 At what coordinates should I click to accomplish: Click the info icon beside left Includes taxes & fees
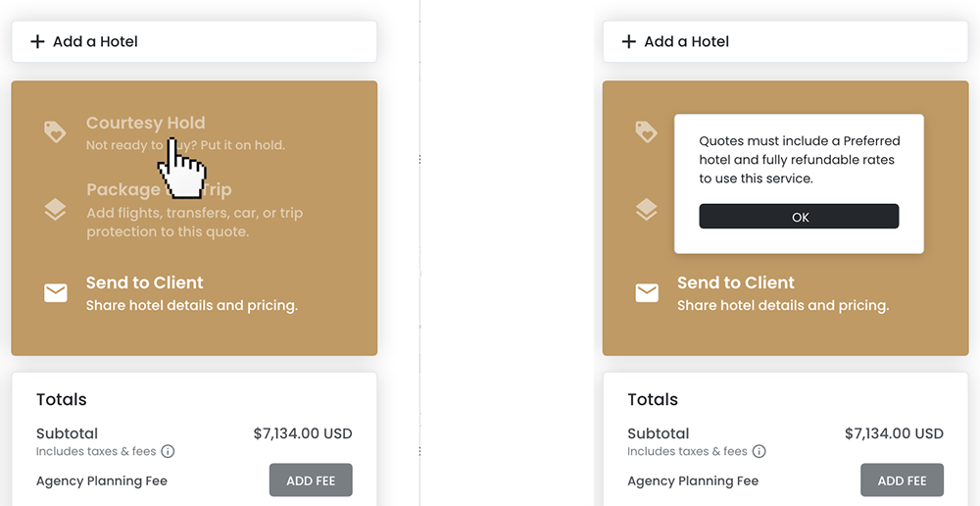click(x=168, y=452)
